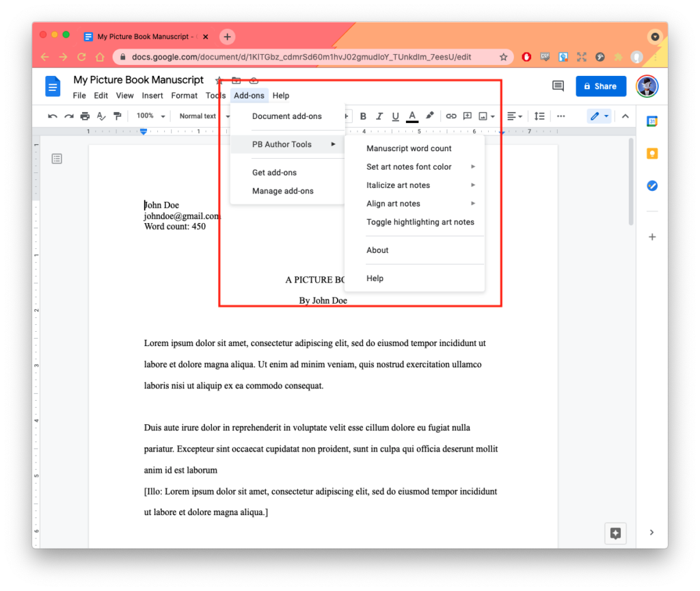Toggle italic formatting
The width and height of the screenshot is (700, 591).
coord(379,116)
